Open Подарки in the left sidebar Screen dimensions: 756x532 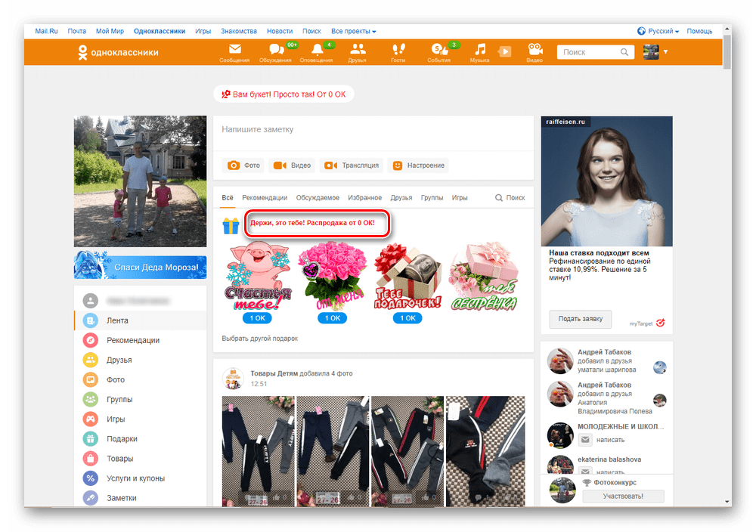tap(121, 438)
